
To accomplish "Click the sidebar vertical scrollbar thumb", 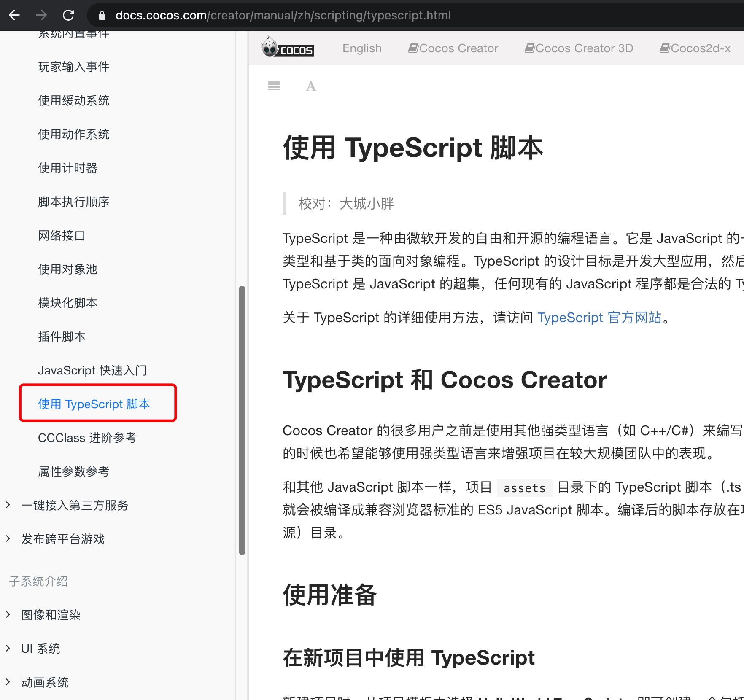I will [x=242, y=420].
